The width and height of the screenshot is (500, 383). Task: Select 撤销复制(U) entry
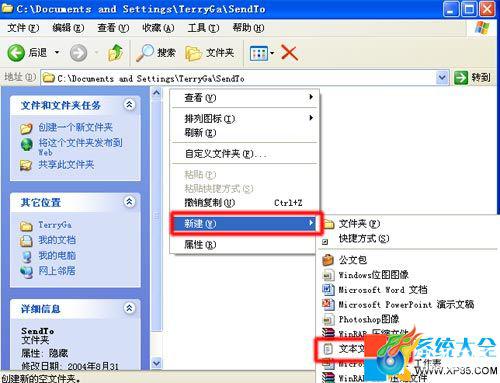[x=244, y=202]
